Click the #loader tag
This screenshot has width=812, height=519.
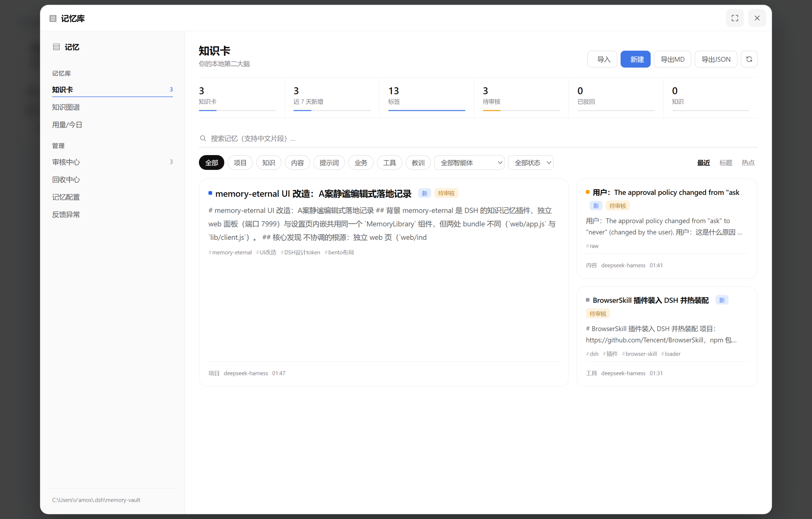coord(671,354)
